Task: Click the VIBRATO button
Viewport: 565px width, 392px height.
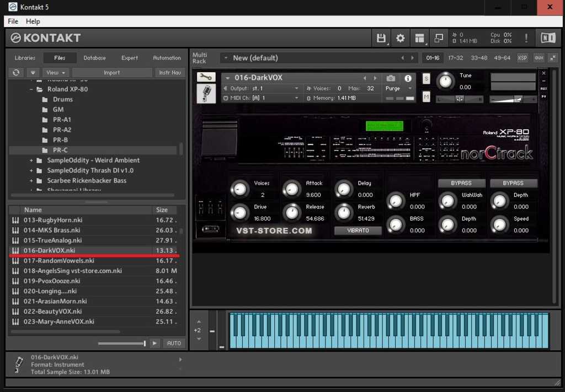Action: (x=358, y=230)
